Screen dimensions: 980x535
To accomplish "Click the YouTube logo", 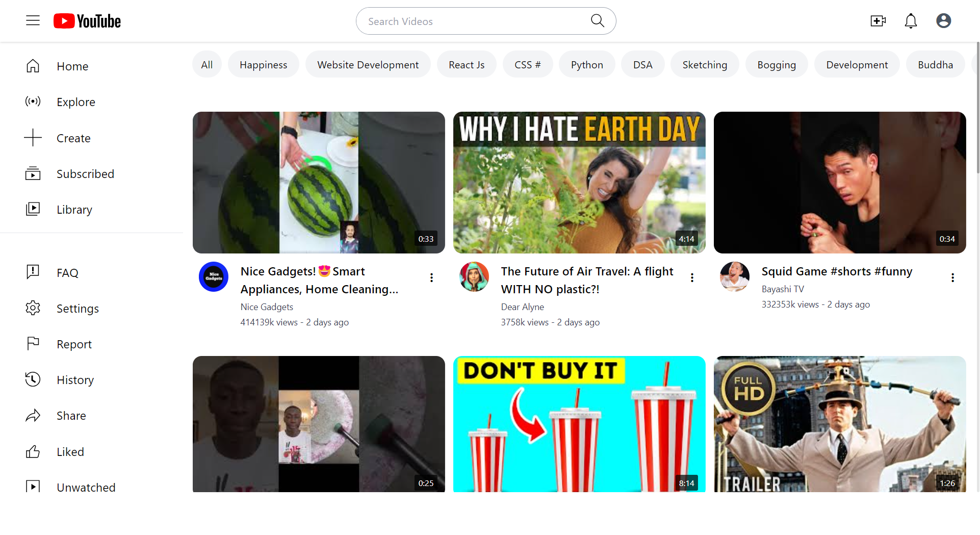I will point(87,21).
